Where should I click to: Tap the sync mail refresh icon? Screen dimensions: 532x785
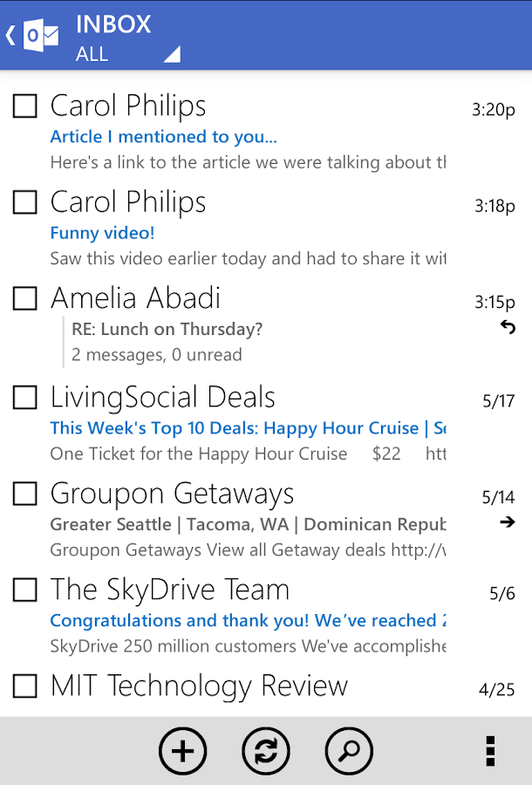pyautogui.click(x=266, y=751)
